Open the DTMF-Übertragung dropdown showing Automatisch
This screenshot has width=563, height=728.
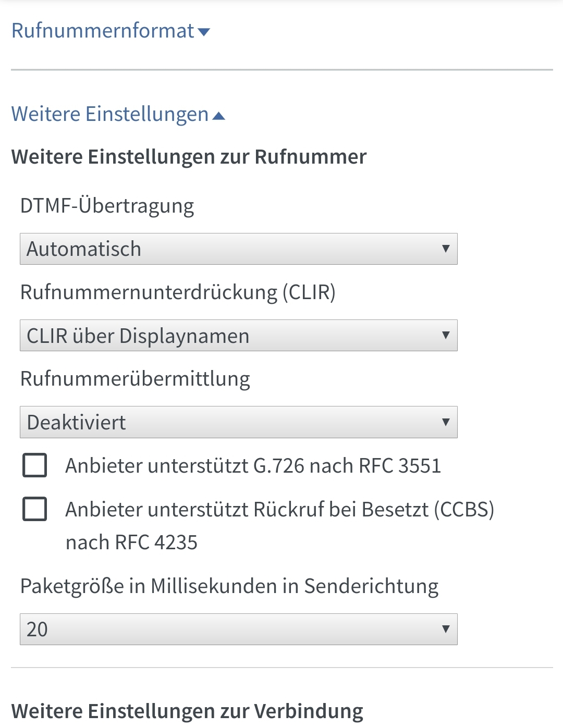(x=239, y=249)
